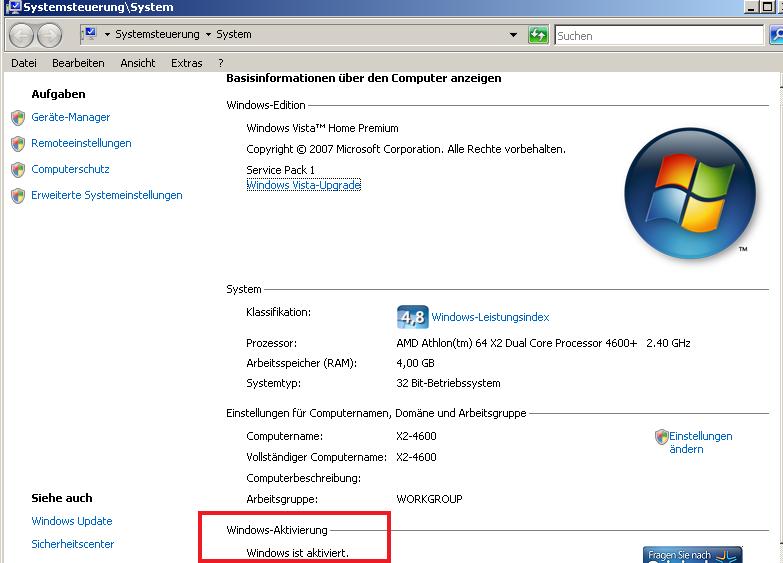Click the 32 Bit-Betriebssystem value
The width and height of the screenshot is (783, 563).
click(x=448, y=383)
